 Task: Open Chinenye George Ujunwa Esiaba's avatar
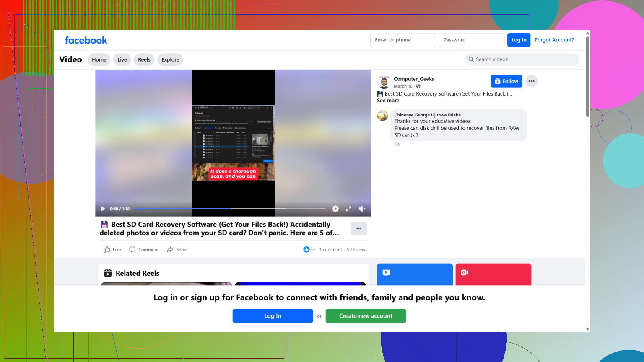pos(383,115)
